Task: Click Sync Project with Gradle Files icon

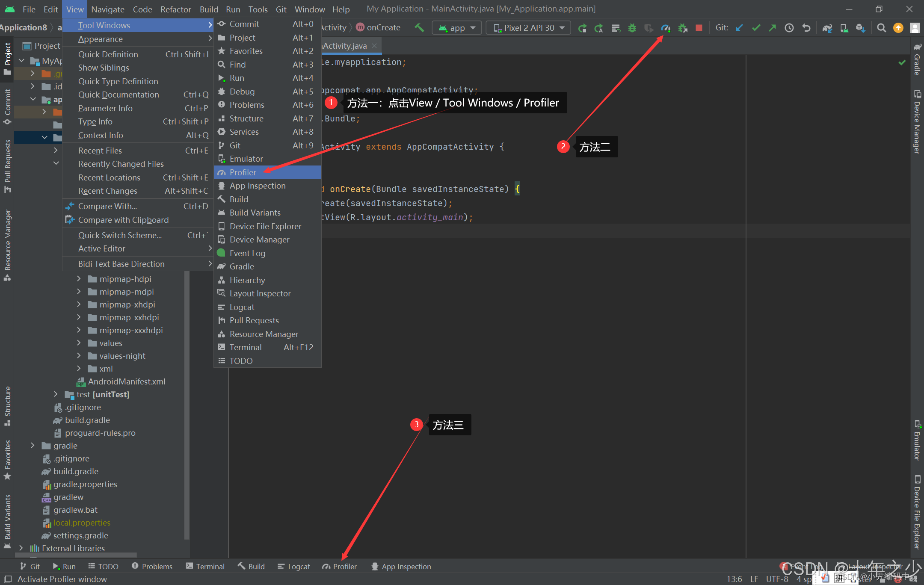Action: pyautogui.click(x=827, y=28)
